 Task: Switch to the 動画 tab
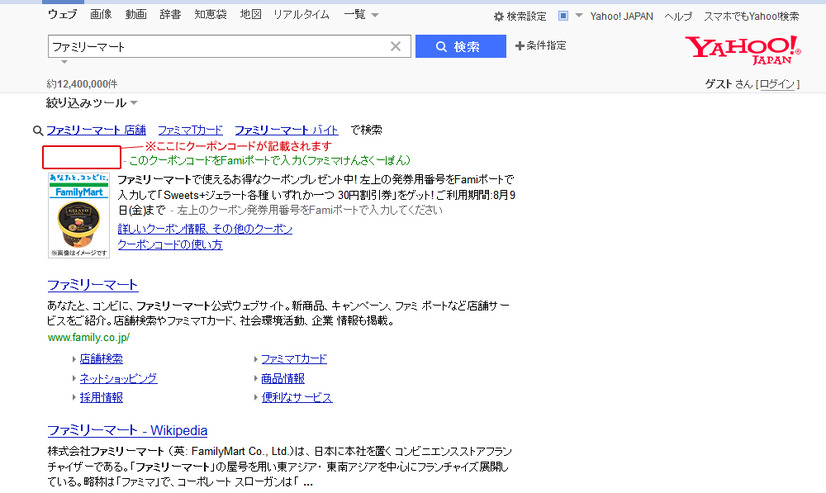coord(136,14)
